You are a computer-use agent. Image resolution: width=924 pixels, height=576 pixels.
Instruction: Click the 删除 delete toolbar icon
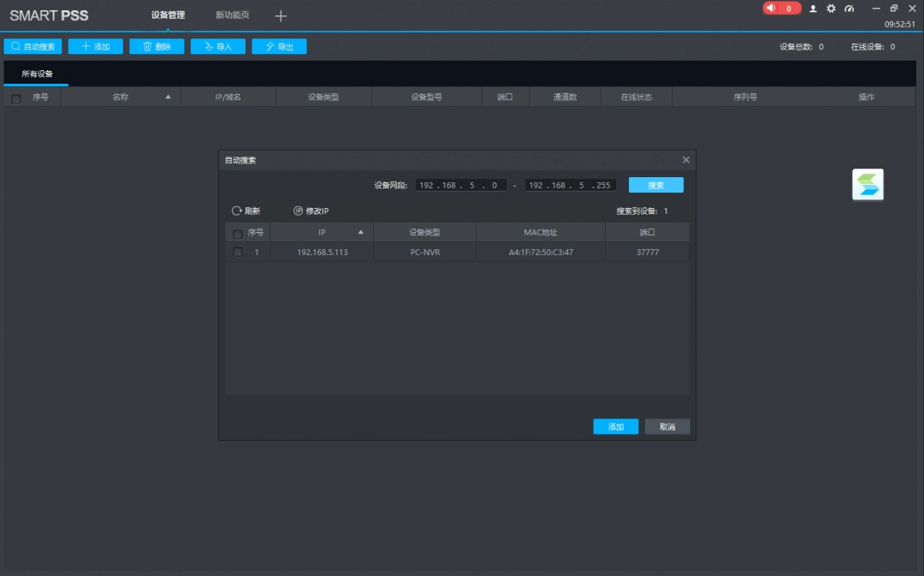(x=157, y=46)
